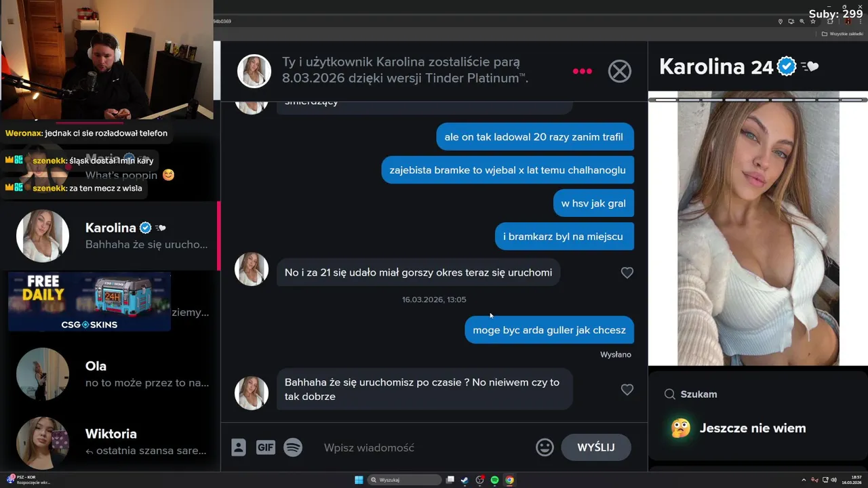Open Wiktoria's conversation in match list
Image resolution: width=868 pixels, height=488 pixels.
pos(110,442)
